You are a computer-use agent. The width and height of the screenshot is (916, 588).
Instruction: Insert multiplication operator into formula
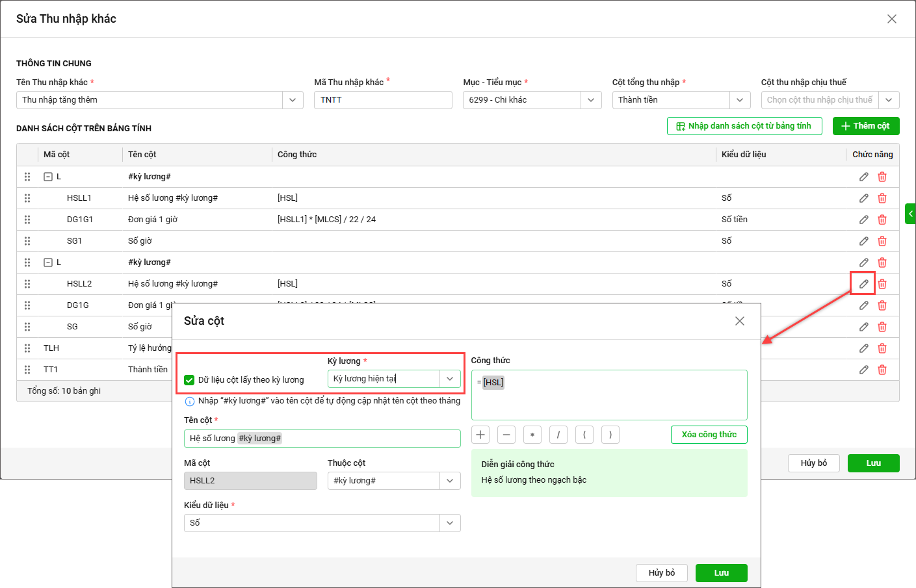pyautogui.click(x=532, y=435)
